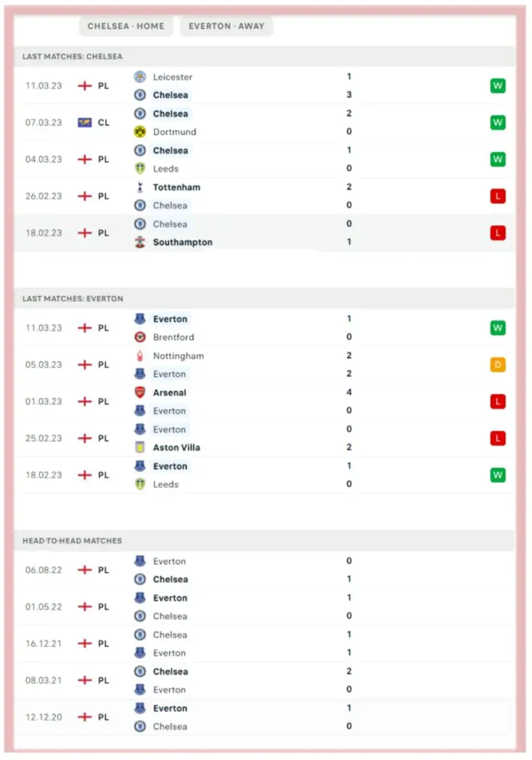Viewport: 532px width, 760px height.
Task: Click the Last Matches: Everton section header
Action: click(72, 298)
